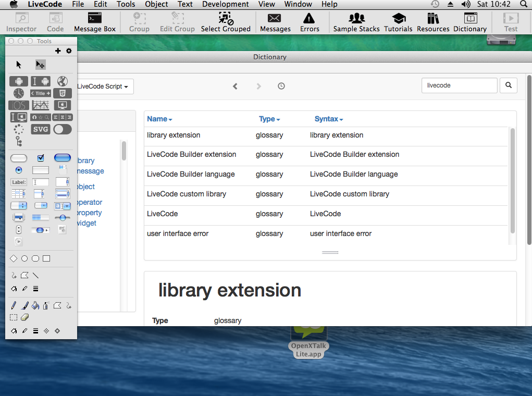
Task: Select the spray can paint tool
Action: click(x=46, y=306)
